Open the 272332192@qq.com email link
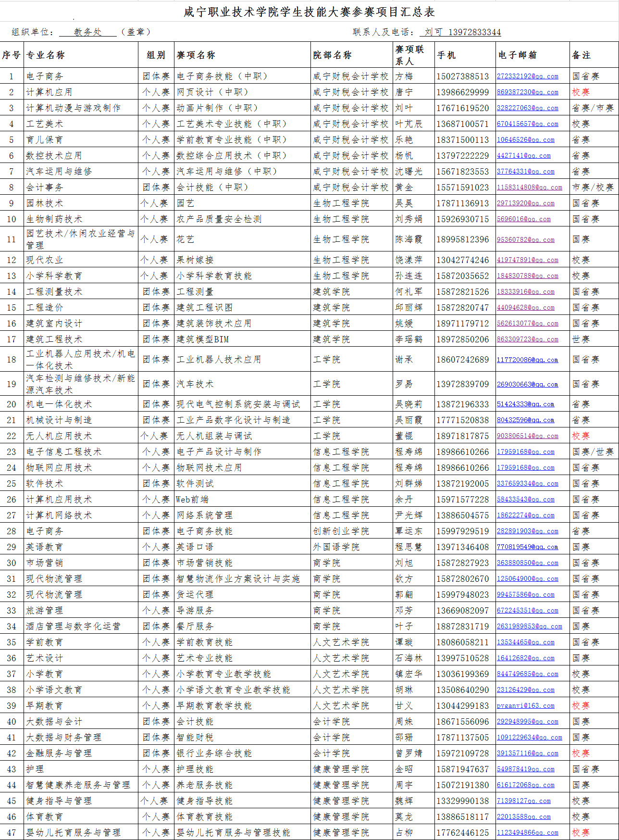 (x=527, y=76)
